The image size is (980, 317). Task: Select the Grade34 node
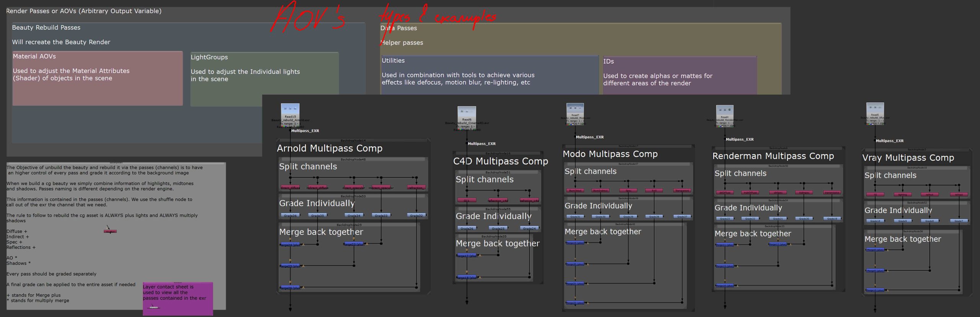click(x=354, y=215)
